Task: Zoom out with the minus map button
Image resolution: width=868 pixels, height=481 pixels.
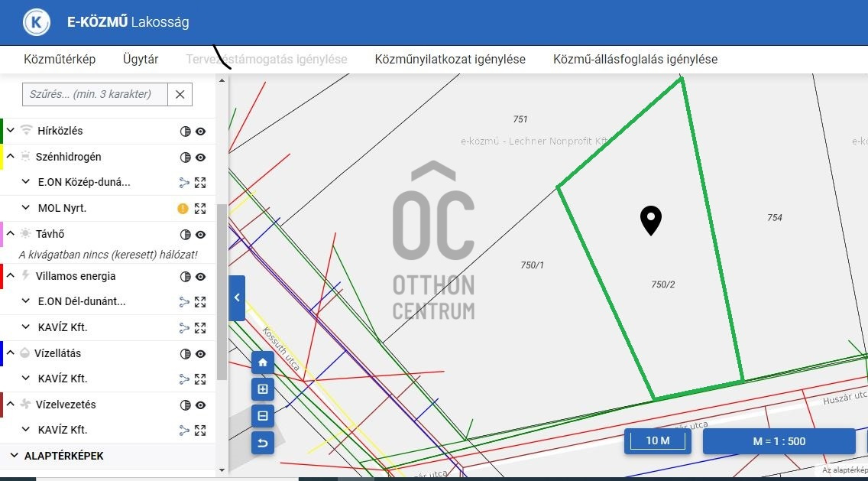Action: click(263, 416)
